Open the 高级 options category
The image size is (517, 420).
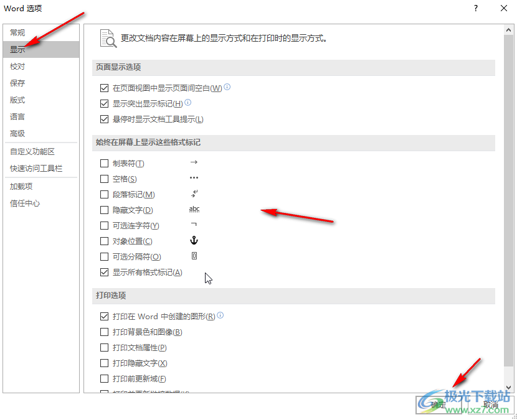[41, 133]
